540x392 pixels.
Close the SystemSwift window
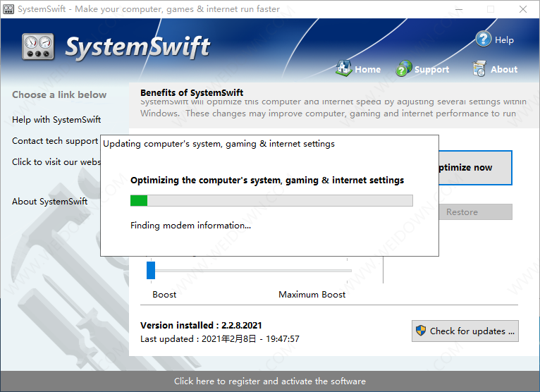click(x=523, y=9)
